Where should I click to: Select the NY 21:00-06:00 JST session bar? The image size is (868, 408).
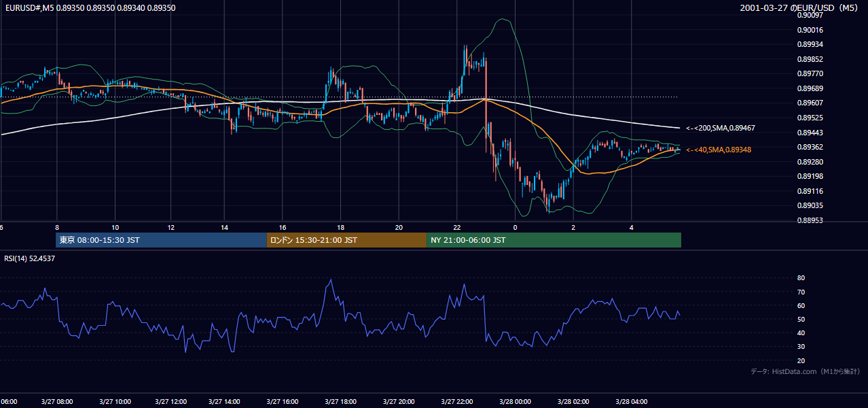click(x=554, y=240)
